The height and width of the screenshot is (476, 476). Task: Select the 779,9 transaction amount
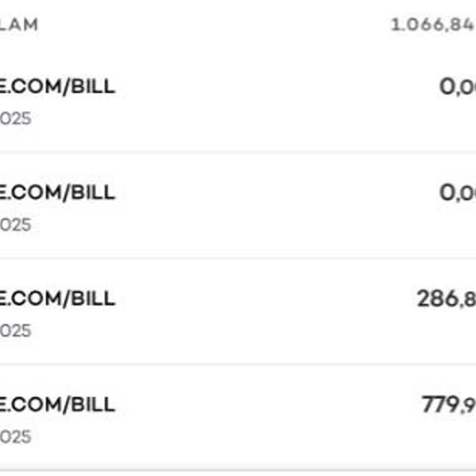click(x=448, y=405)
